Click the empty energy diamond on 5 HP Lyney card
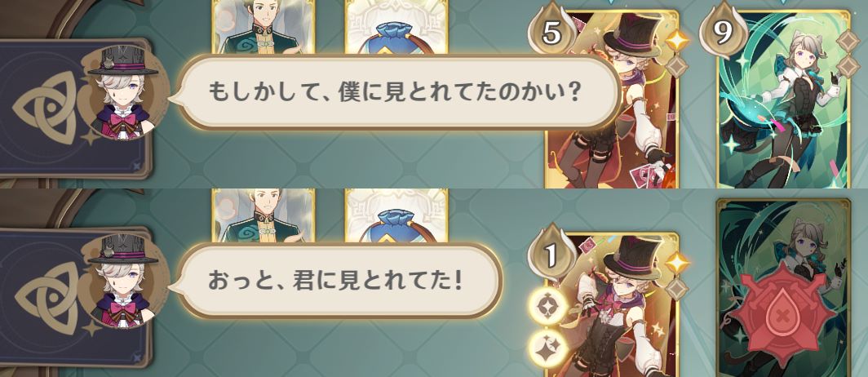 [x=676, y=66]
